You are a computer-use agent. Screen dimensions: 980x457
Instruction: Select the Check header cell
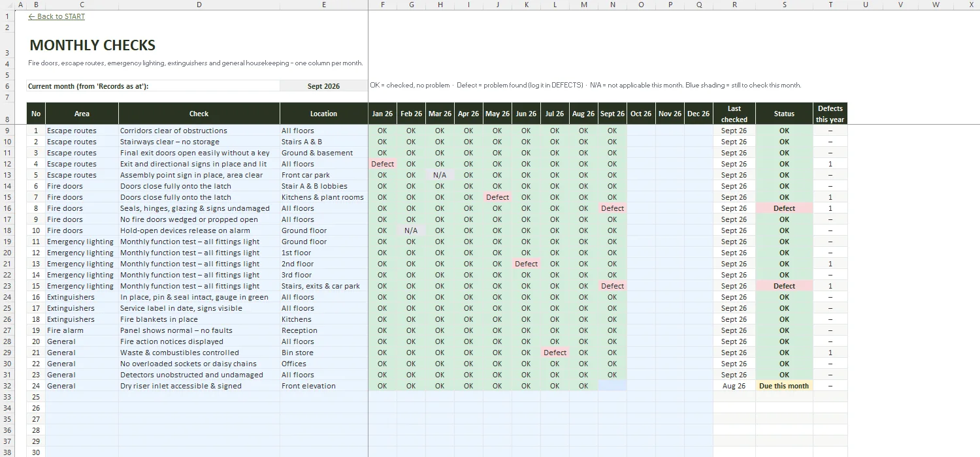point(199,114)
